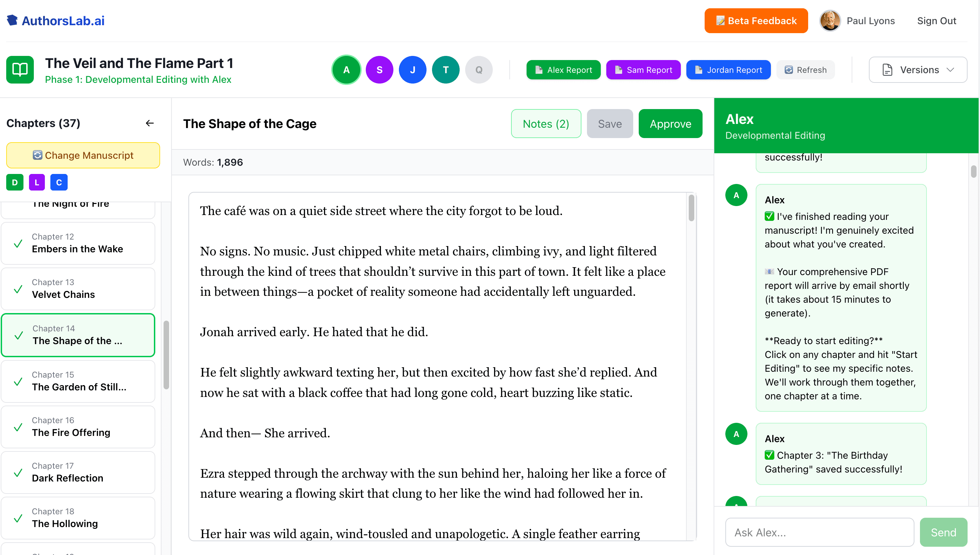Viewport: 980px width, 555px height.
Task: Select the T editor avatar icon
Action: (x=445, y=69)
